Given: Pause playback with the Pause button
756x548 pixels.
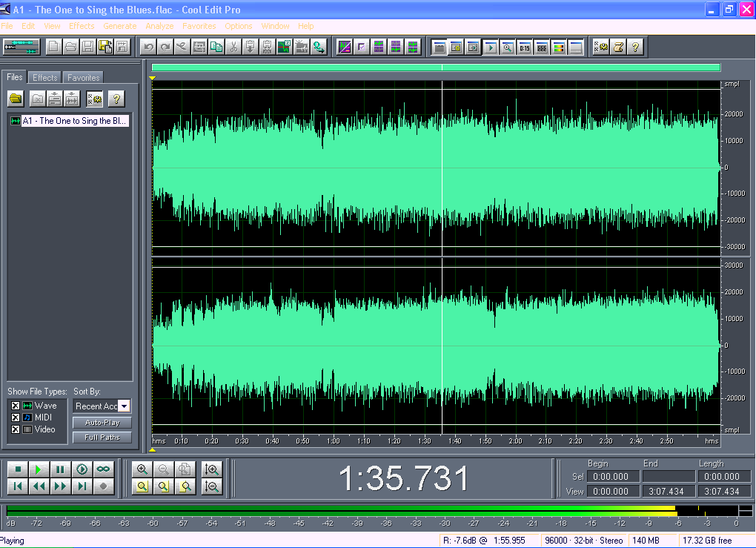Looking at the screenshot, I should point(60,469).
